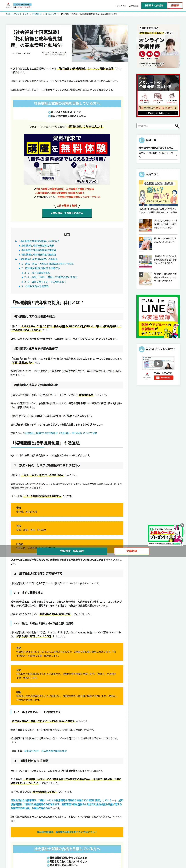Click the 講座一覧 pencil icon
The width and height of the screenshot is (186, 868).
[142, 140]
